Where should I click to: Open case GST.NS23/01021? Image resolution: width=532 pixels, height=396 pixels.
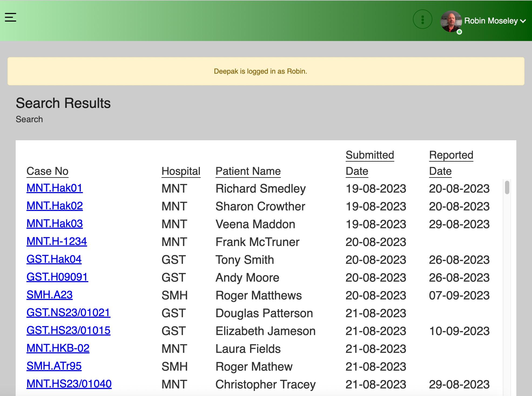pyautogui.click(x=68, y=313)
